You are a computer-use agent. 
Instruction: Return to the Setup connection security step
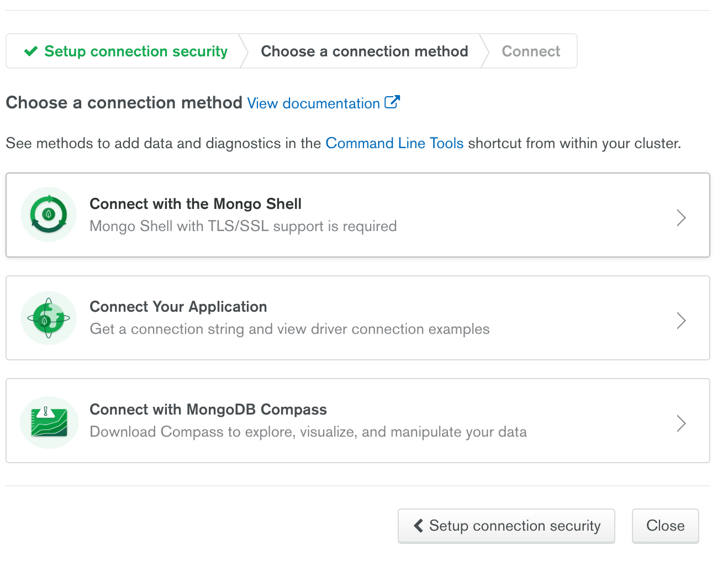[135, 51]
